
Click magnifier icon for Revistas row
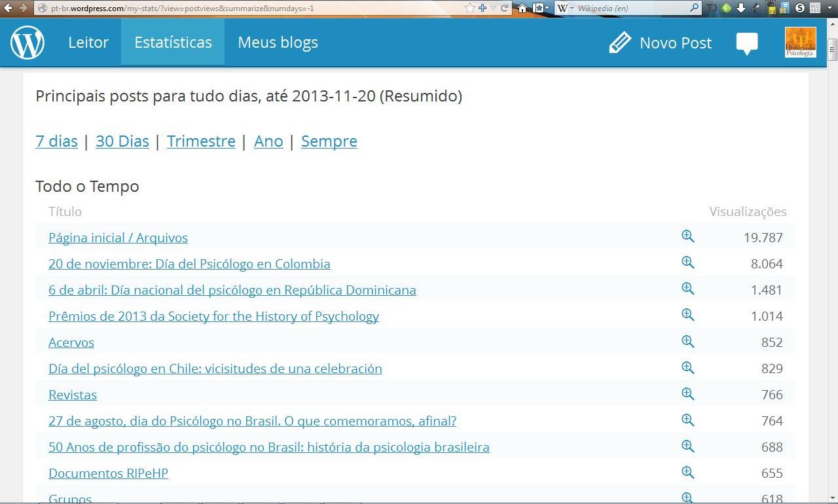[x=687, y=393]
